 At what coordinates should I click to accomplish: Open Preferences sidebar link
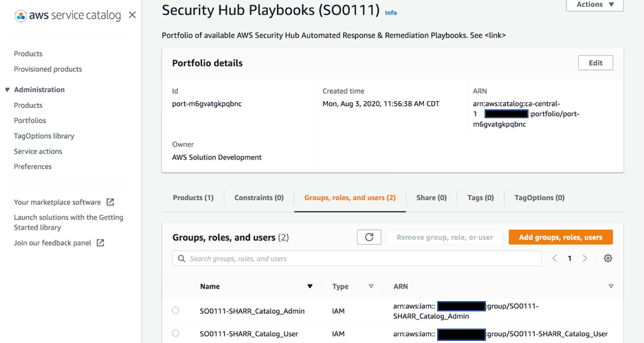pos(33,166)
